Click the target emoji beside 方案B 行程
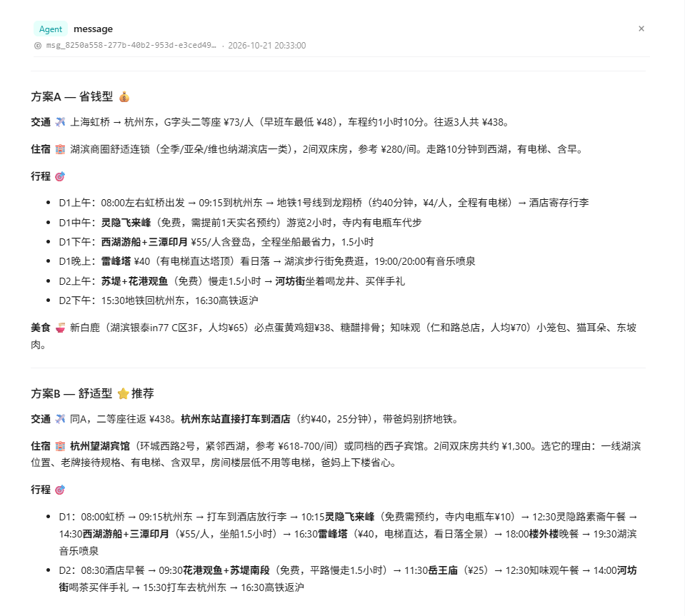 [60, 490]
